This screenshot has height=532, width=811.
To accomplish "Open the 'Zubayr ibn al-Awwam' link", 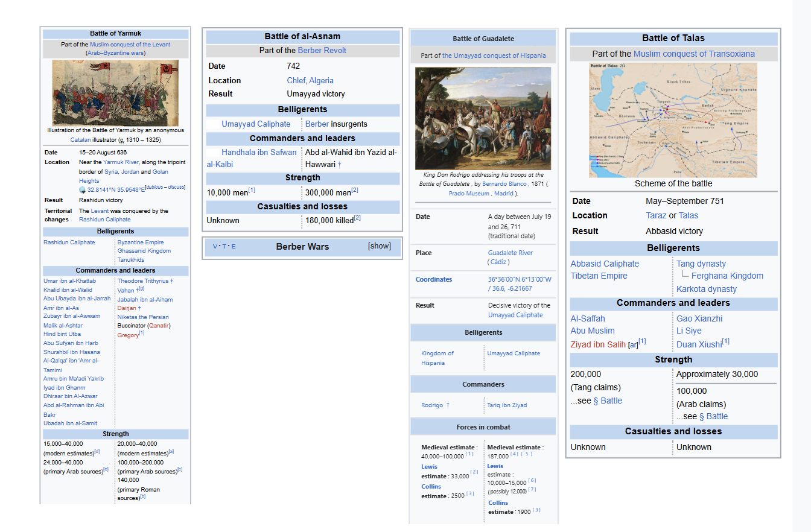I will [x=72, y=316].
